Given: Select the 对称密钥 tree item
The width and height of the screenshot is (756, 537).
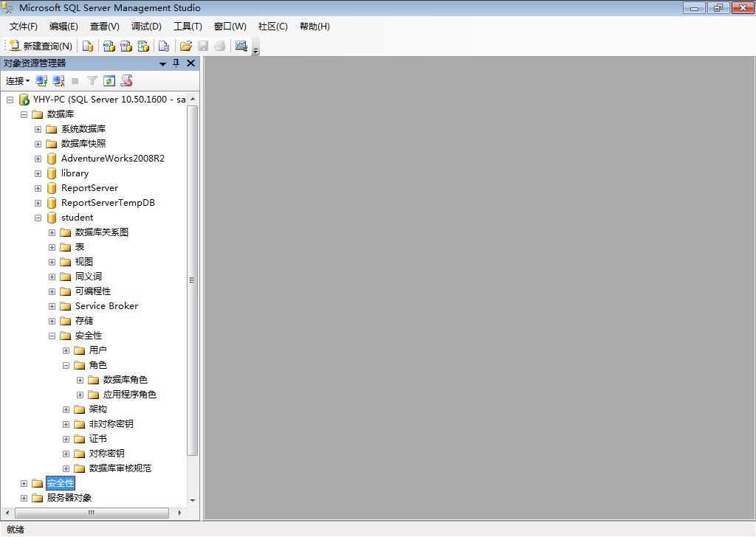Looking at the screenshot, I should tap(106, 454).
